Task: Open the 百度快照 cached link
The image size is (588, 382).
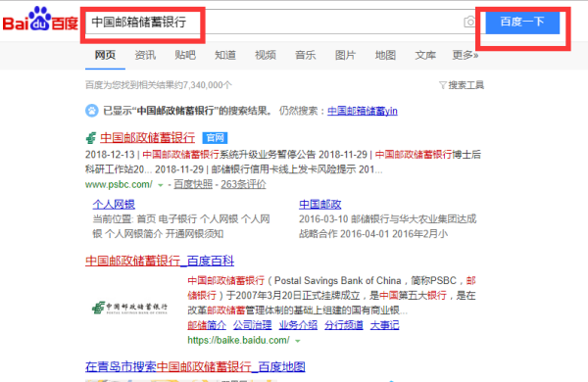Action: (x=193, y=184)
